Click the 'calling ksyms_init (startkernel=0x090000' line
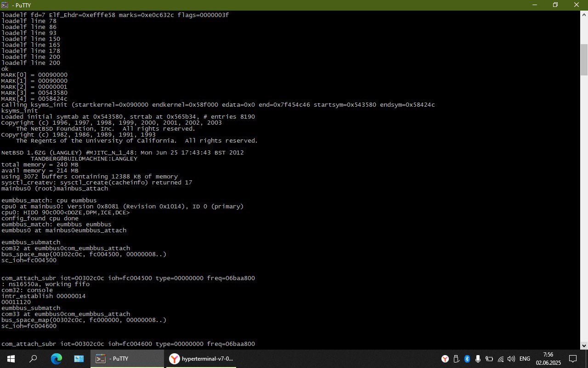The image size is (588, 368). pos(218,105)
